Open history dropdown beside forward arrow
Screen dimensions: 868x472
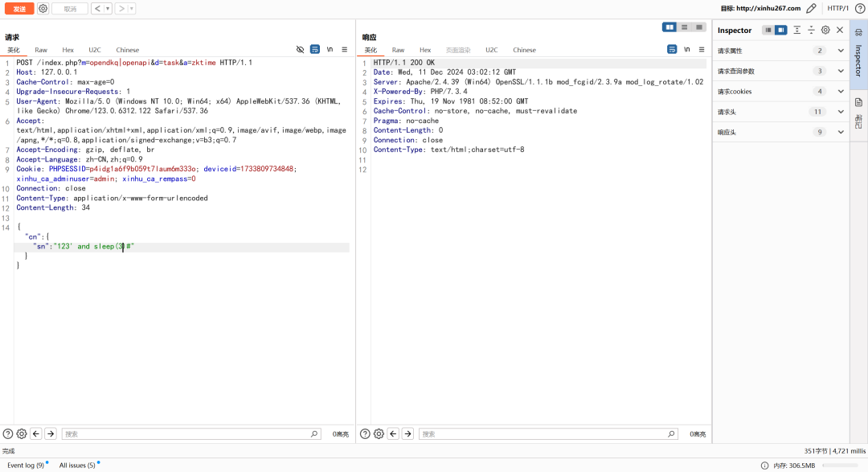pos(131,9)
